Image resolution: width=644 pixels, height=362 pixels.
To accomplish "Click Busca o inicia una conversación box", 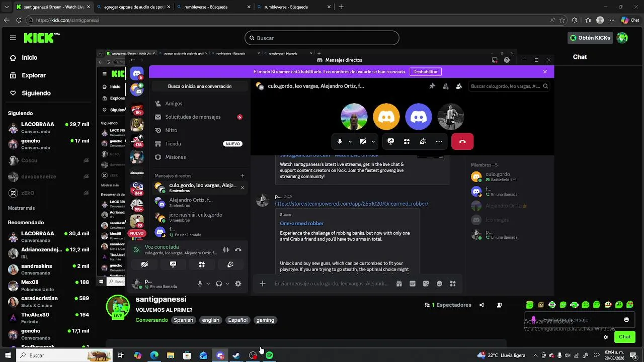I will (x=200, y=86).
